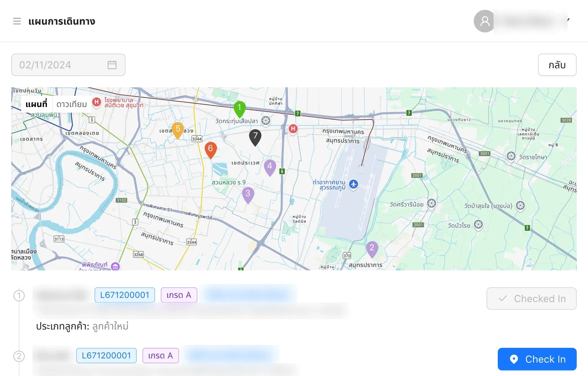Select purple map pin number 2

coord(372,249)
